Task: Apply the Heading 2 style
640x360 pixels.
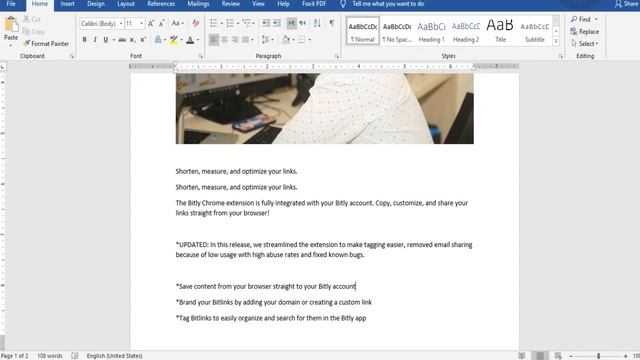Action: (466, 31)
